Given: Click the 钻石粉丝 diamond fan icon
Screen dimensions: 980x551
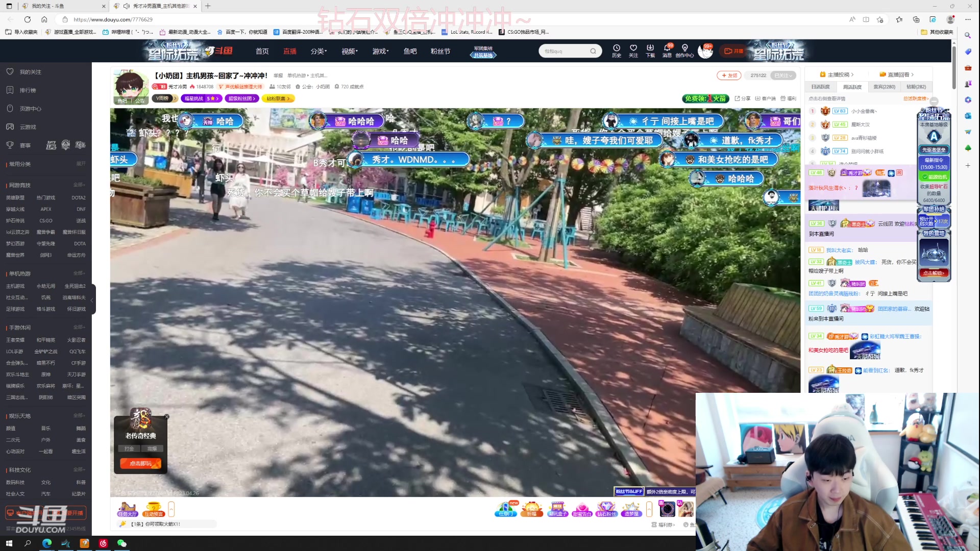Looking at the screenshot, I should pos(606,509).
